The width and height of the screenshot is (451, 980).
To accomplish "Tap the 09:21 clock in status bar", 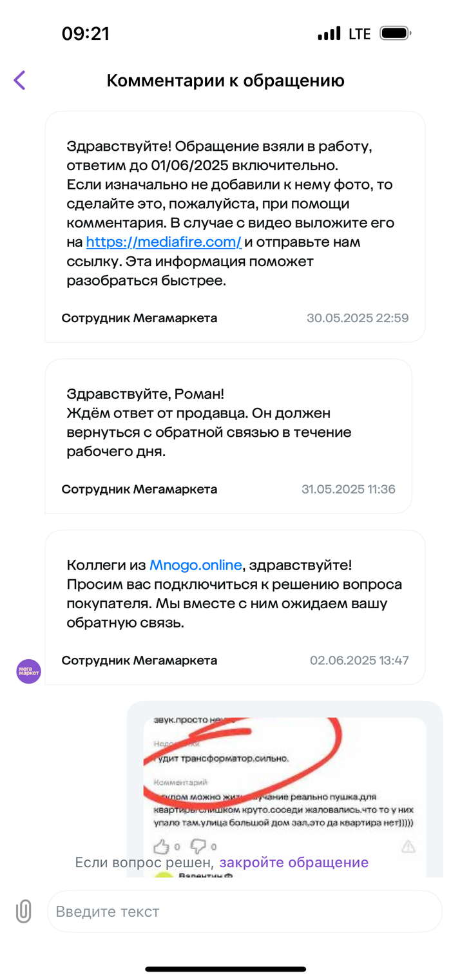I will [86, 34].
